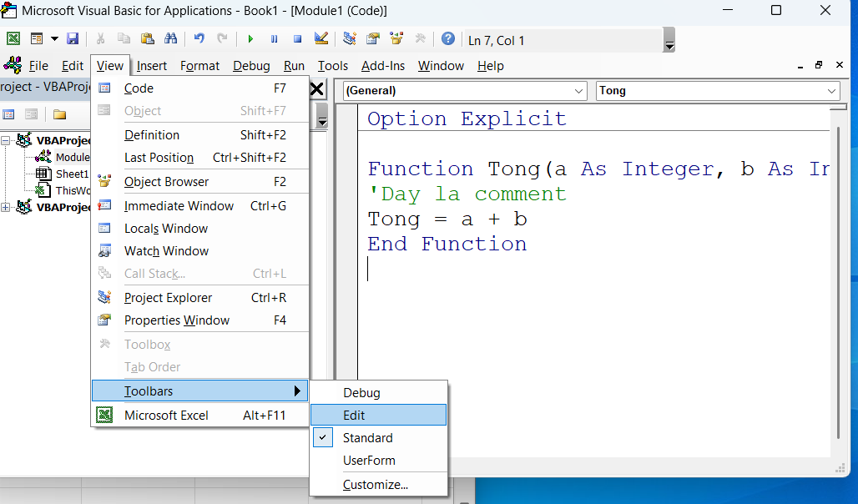Uncheck the Standard toolbar option

(x=367, y=437)
